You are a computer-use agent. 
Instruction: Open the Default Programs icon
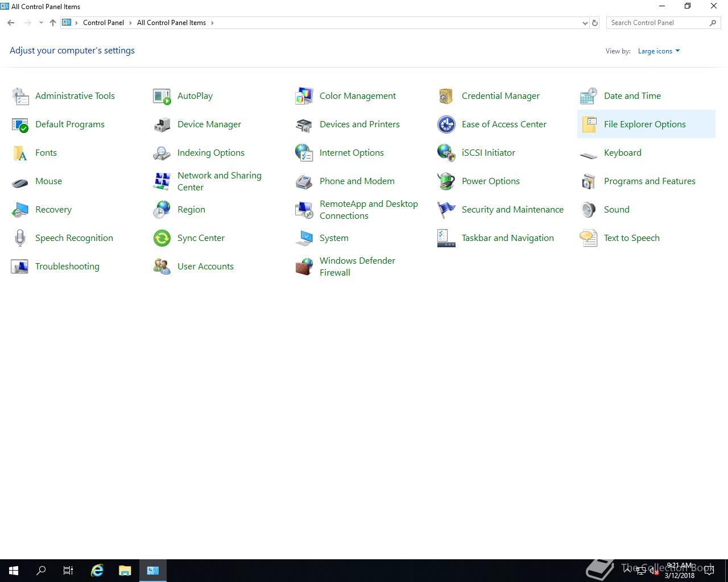(20, 124)
